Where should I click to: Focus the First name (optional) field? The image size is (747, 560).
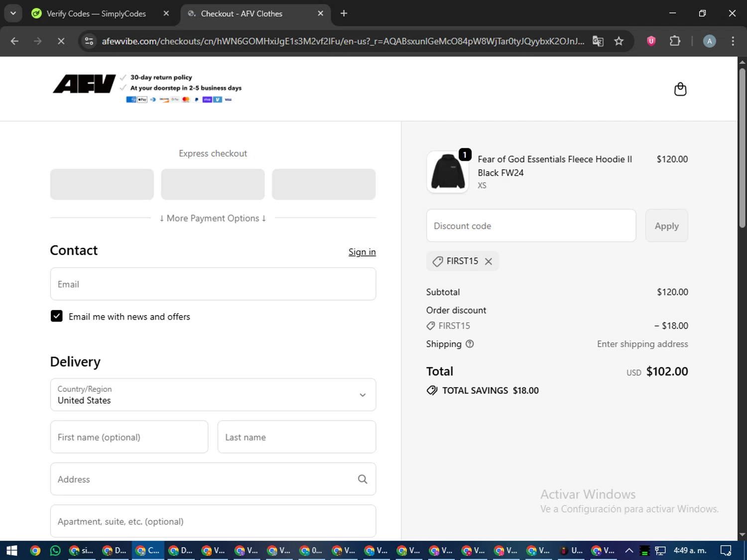click(129, 437)
